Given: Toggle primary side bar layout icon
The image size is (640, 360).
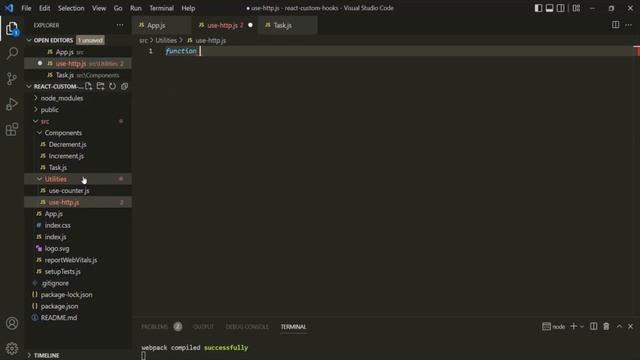Looking at the screenshot, I should (538, 8).
